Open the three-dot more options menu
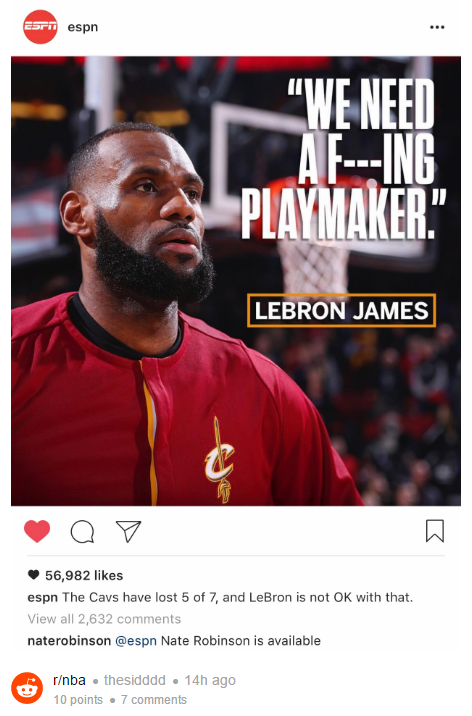The height and width of the screenshot is (716, 472). click(437, 27)
